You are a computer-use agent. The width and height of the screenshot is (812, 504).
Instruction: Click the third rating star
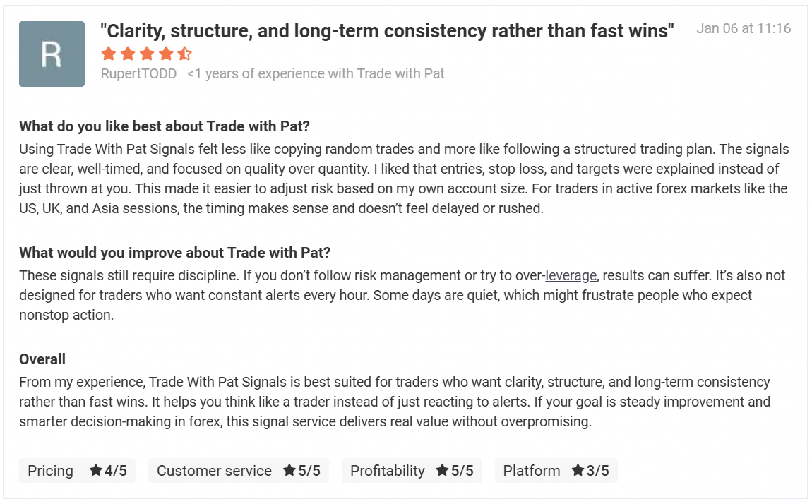[147, 54]
